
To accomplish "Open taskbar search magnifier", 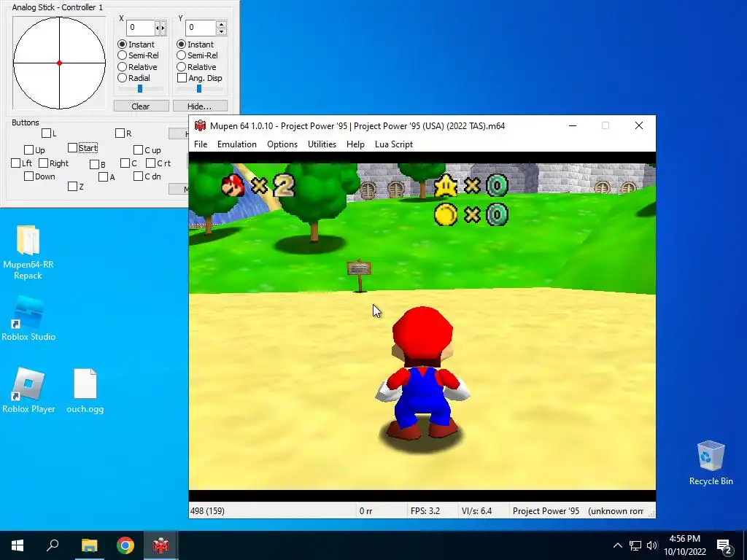I will 53,545.
